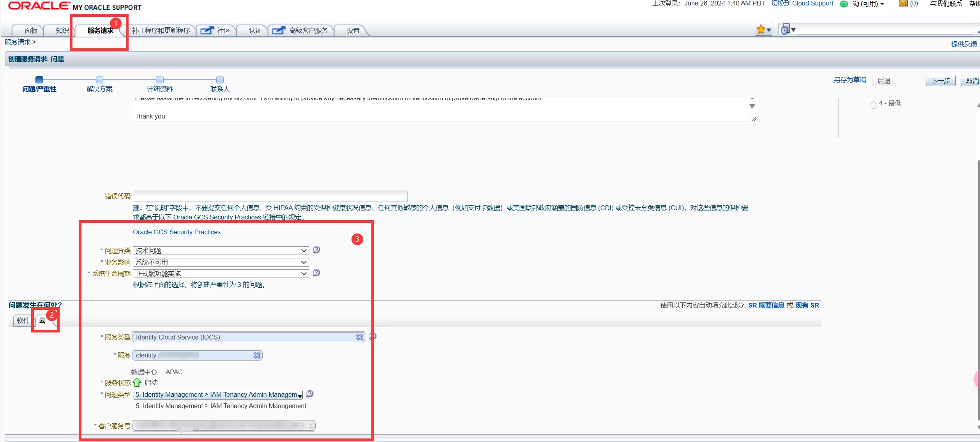Select the 4 - 最低 severity radio button
The image size is (980, 442).
(873, 105)
